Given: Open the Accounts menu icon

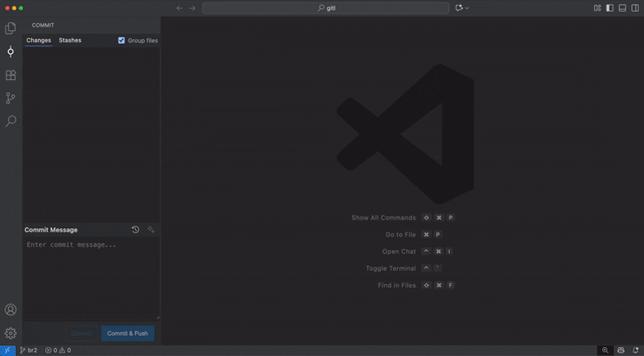Looking at the screenshot, I should click(x=11, y=310).
